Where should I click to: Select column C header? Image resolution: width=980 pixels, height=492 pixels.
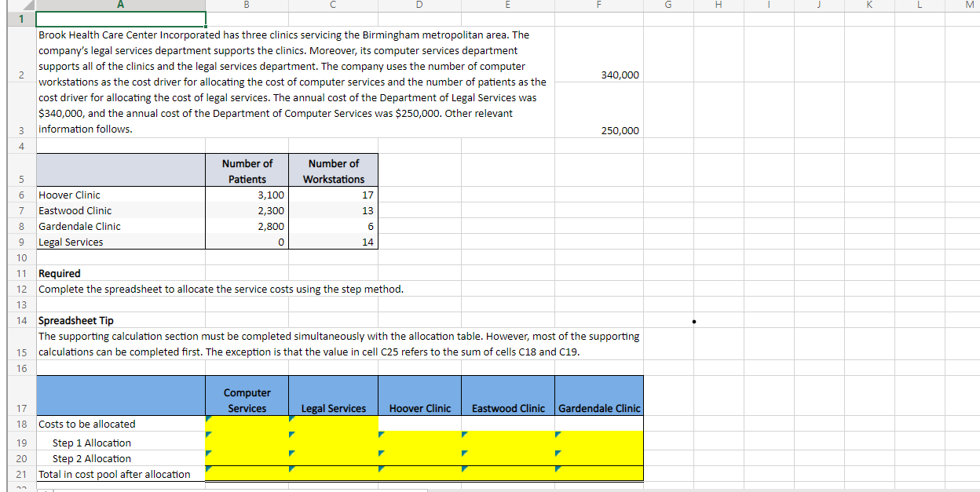[334, 5]
